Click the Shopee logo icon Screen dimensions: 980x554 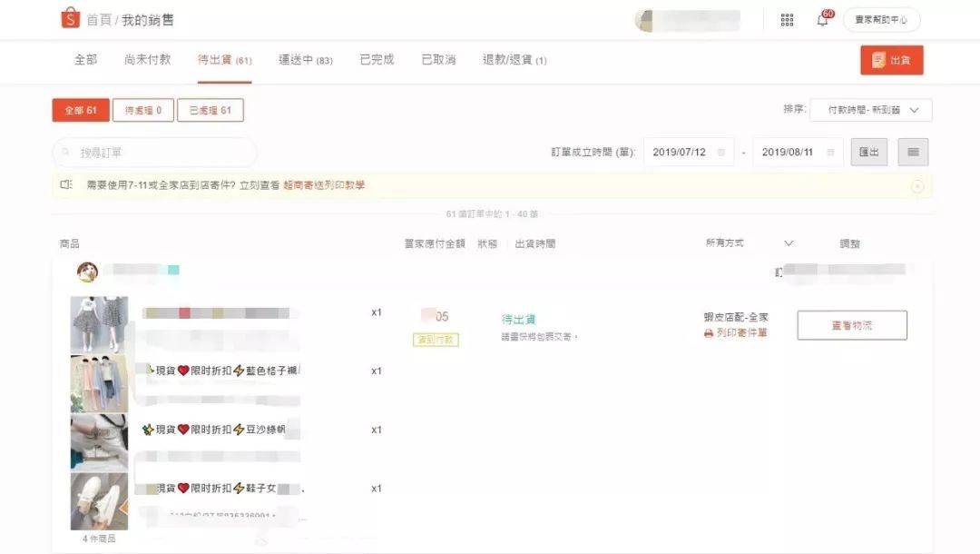(71, 18)
